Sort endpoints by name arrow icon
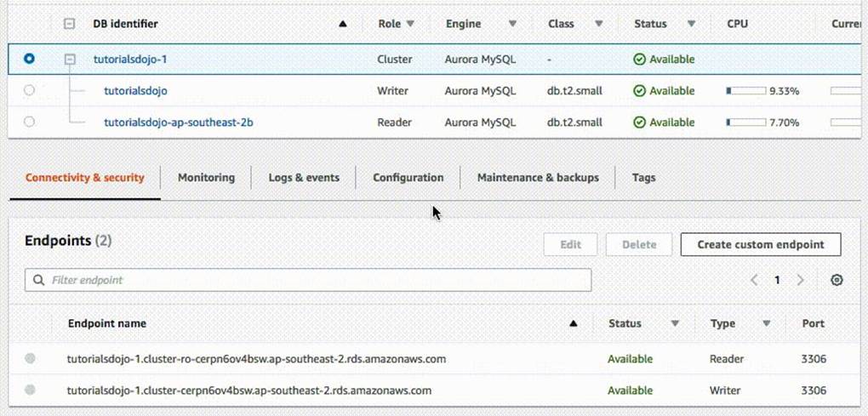Viewport: 868px width, 416px height. pos(574,323)
